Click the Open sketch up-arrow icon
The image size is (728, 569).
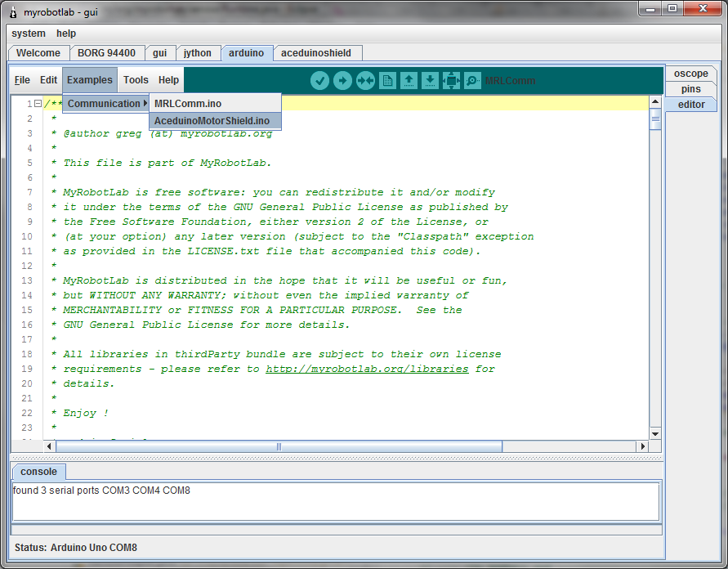tap(409, 81)
